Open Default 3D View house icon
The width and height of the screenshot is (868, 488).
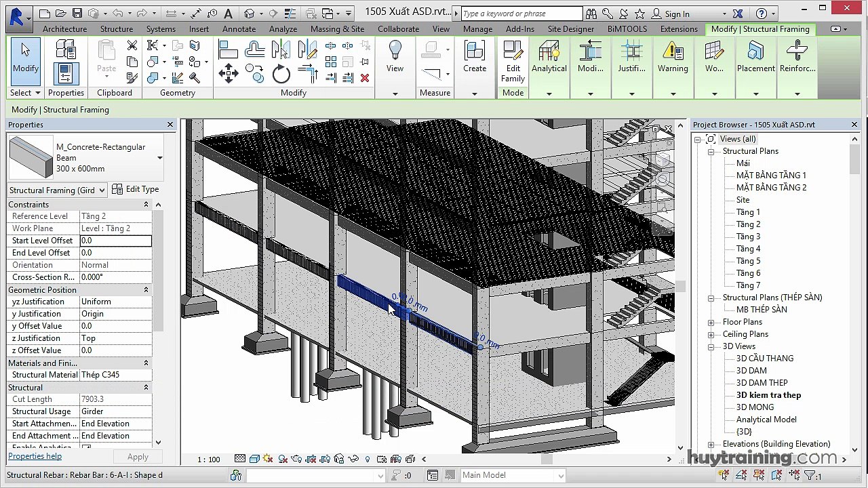(x=249, y=13)
